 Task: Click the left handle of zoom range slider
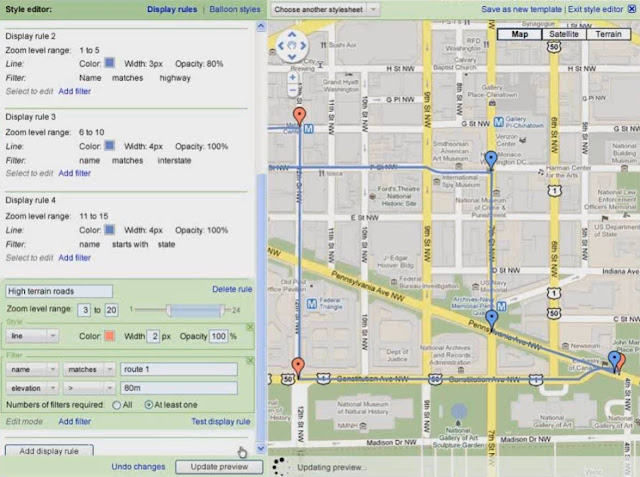point(169,310)
